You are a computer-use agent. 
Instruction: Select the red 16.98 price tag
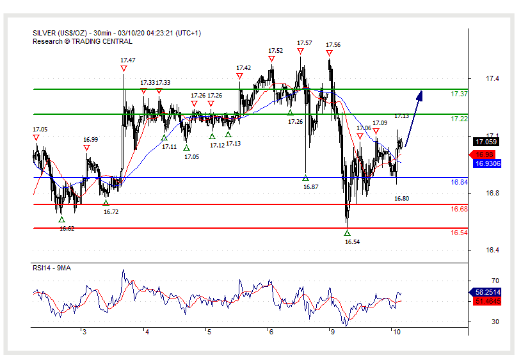coord(482,154)
